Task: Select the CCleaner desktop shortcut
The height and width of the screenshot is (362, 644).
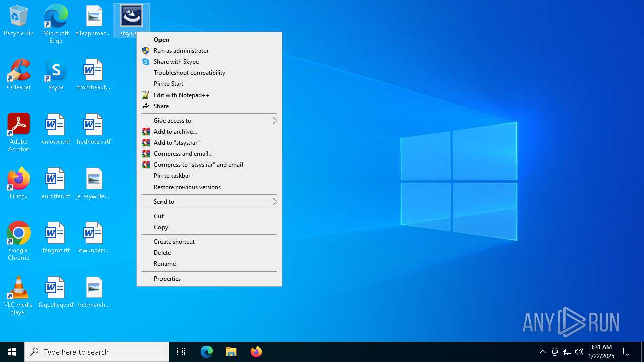Action: [19, 75]
